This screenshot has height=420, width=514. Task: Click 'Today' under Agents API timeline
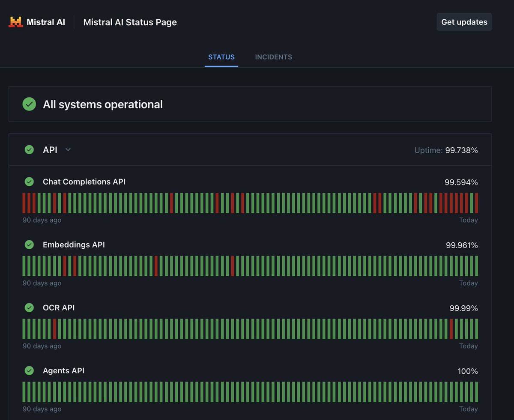click(x=468, y=409)
